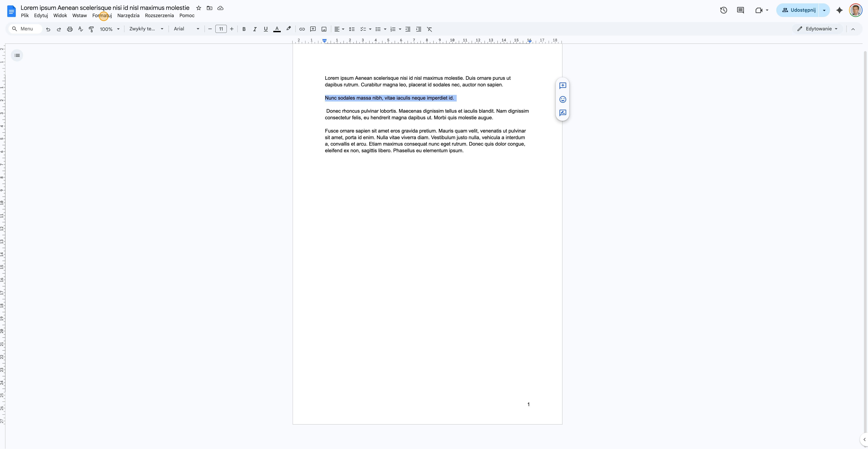Viewport: 868px width, 449px height.
Task: Open the Arial font dropdown
Action: [186, 29]
